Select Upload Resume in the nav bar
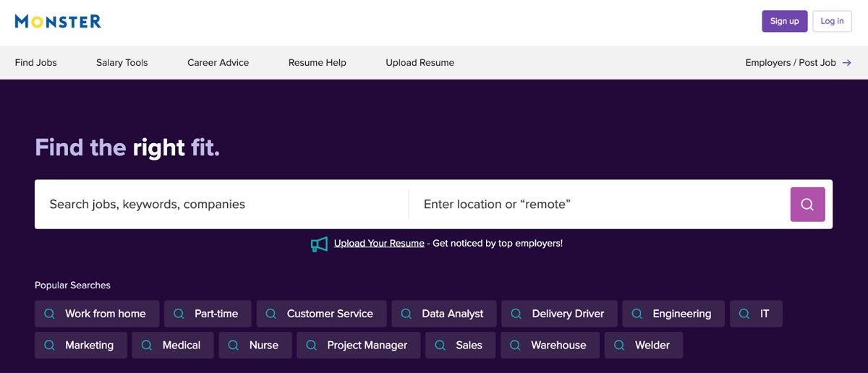The height and width of the screenshot is (373, 868). coord(420,63)
